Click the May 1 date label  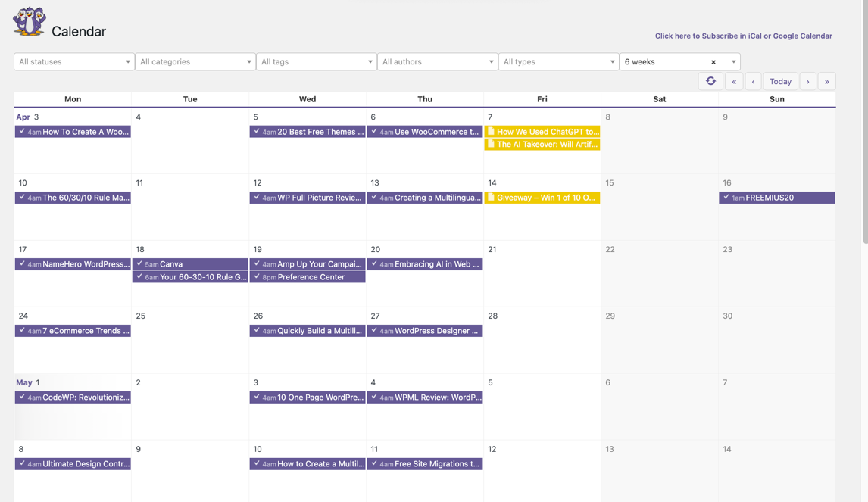pos(28,382)
